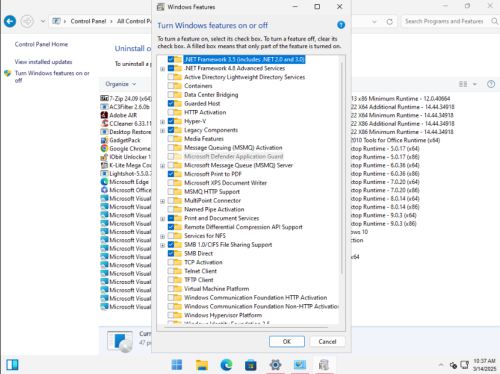Open Organize dropdown menu
This screenshot has width=500, height=374.
121,84
